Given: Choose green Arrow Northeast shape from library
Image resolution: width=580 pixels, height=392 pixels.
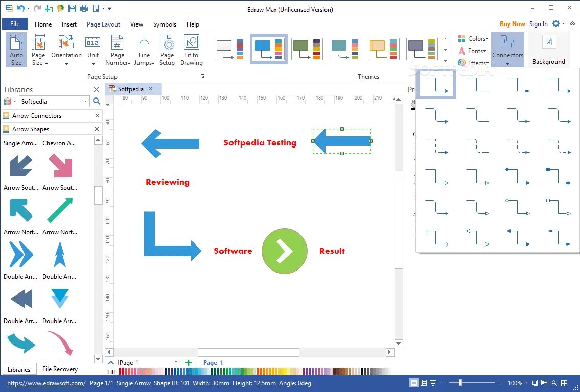Looking at the screenshot, I should coord(60,210).
